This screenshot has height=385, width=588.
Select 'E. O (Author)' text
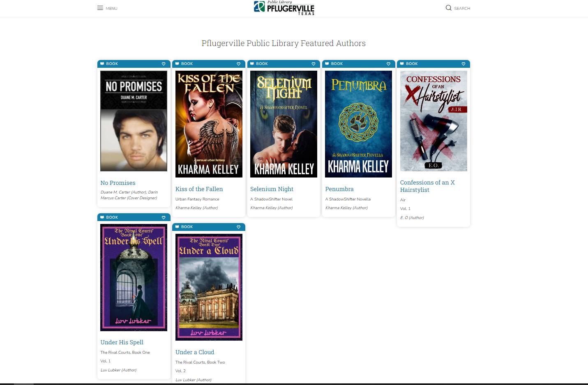coord(412,218)
